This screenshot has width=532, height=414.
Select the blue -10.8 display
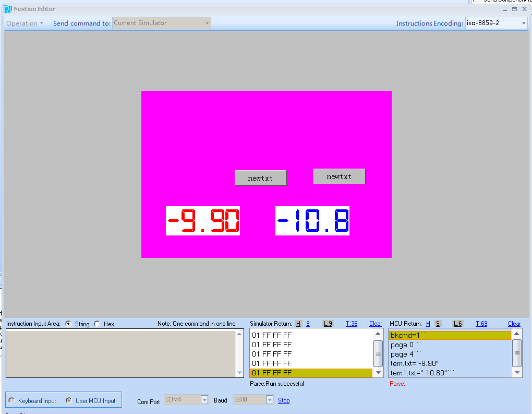click(x=312, y=221)
